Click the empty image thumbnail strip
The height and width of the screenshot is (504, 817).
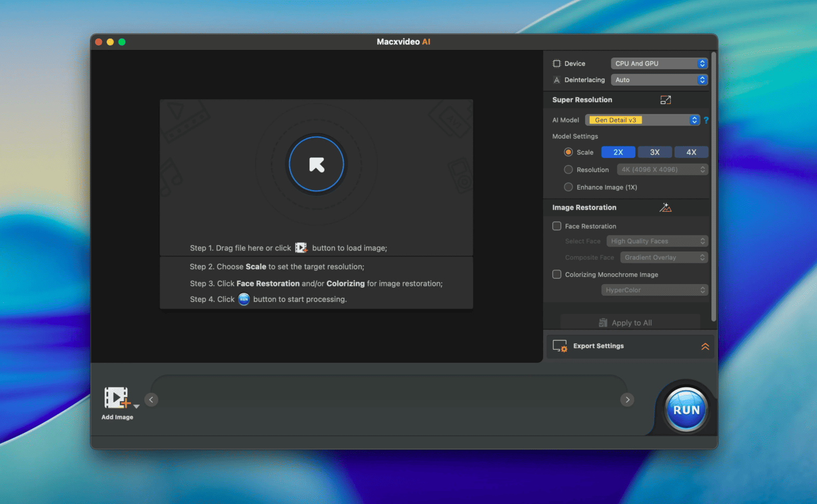pyautogui.click(x=389, y=400)
